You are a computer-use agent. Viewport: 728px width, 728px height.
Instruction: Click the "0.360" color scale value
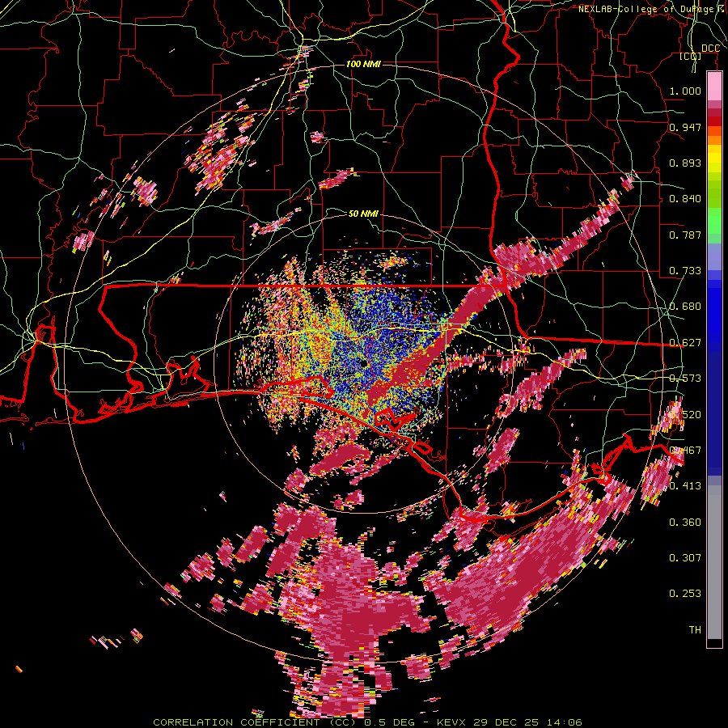click(x=685, y=523)
